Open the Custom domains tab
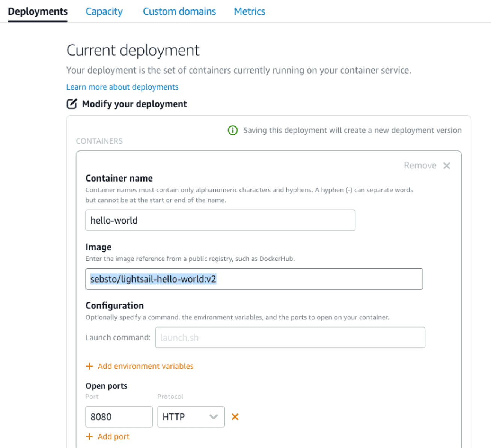Image resolution: width=491 pixels, height=448 pixels. [x=179, y=11]
